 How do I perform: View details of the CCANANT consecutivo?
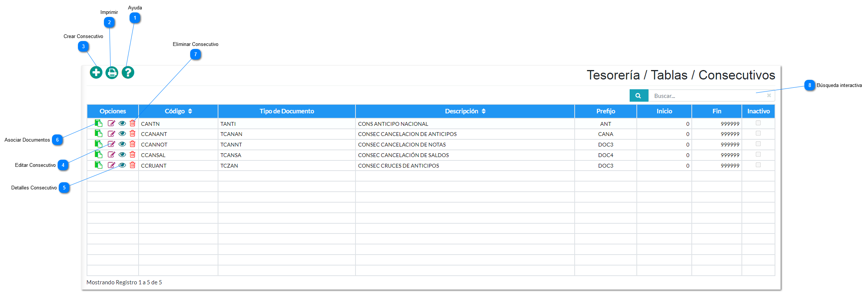point(122,134)
